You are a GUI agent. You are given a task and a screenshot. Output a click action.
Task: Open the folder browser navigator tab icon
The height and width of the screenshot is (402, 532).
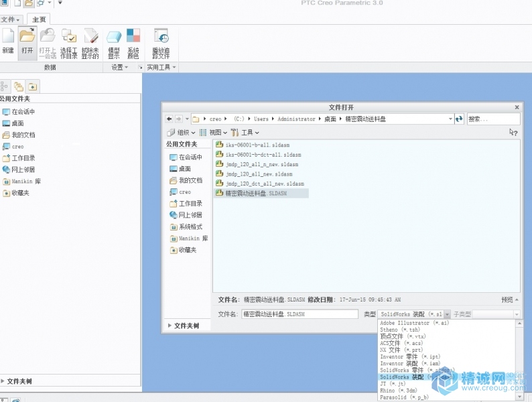coord(19,87)
